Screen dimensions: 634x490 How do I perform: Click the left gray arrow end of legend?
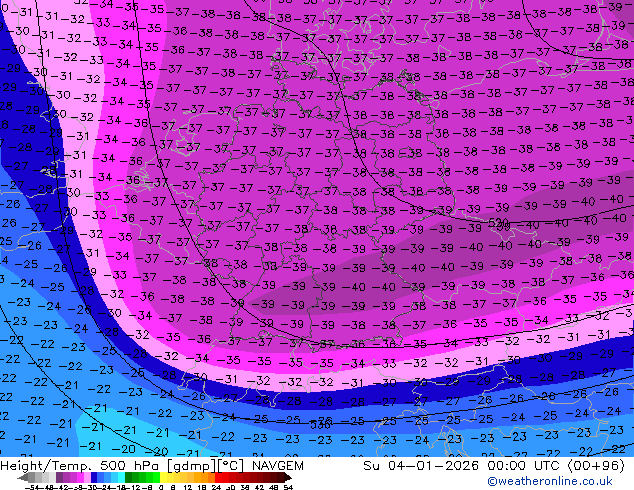23,478
